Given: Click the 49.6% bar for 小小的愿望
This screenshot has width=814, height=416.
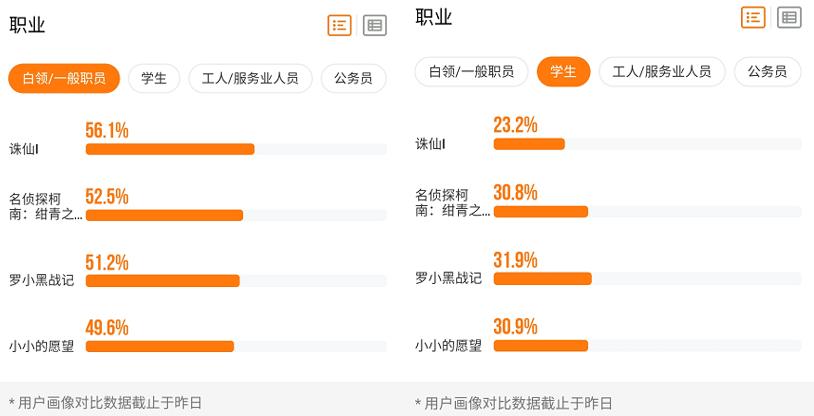Looking at the screenshot, I should pyautogui.click(x=160, y=346).
